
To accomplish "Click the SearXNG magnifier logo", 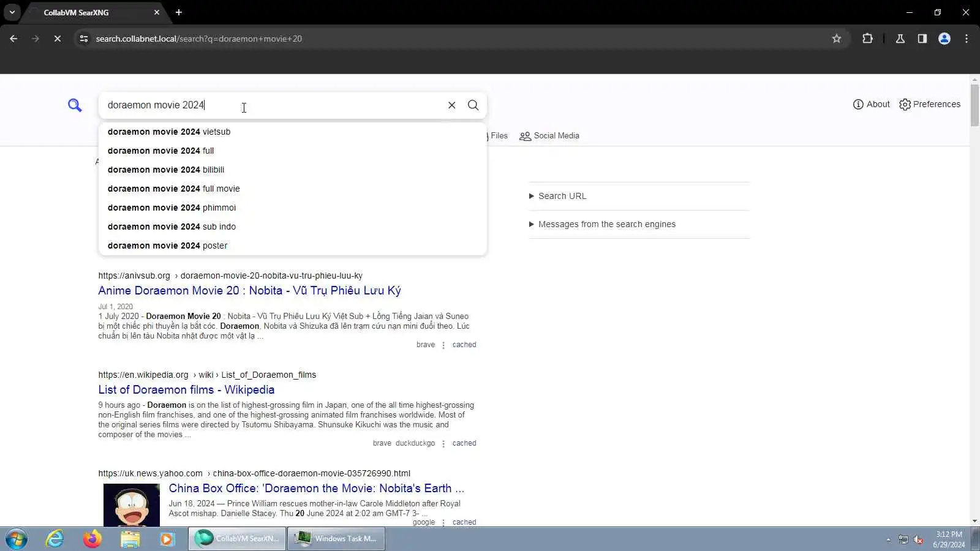I will point(75,105).
